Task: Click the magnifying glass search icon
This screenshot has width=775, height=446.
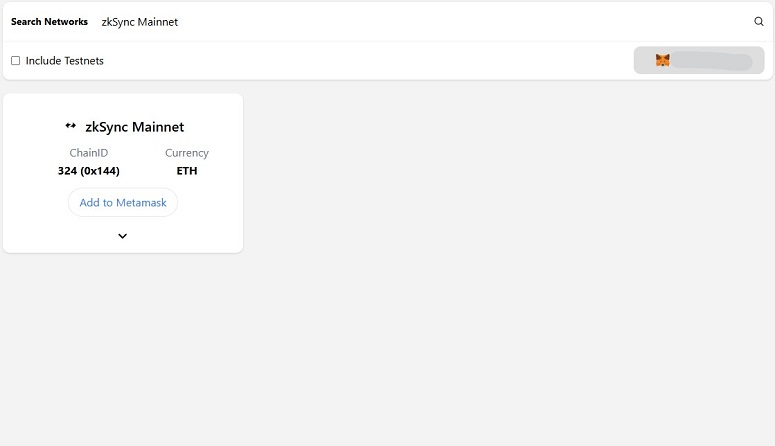Action: click(759, 21)
